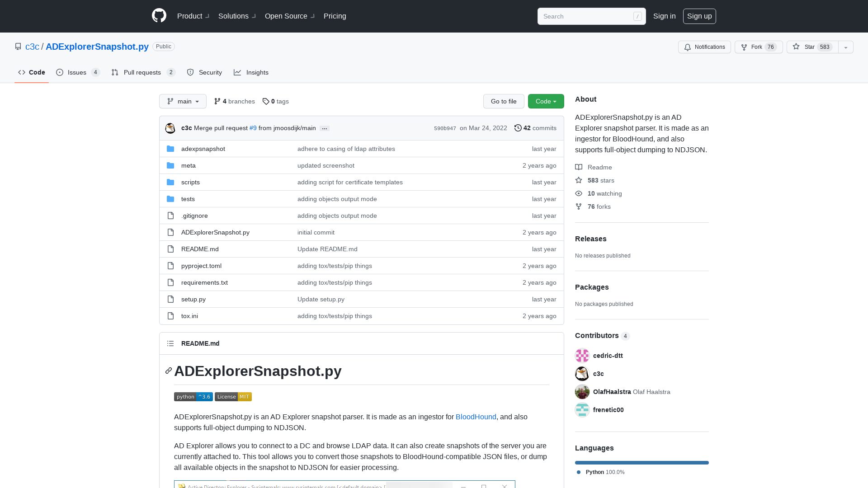This screenshot has width=868, height=488.
Task: Open cedric-dtt contributor avatar
Action: (582, 356)
